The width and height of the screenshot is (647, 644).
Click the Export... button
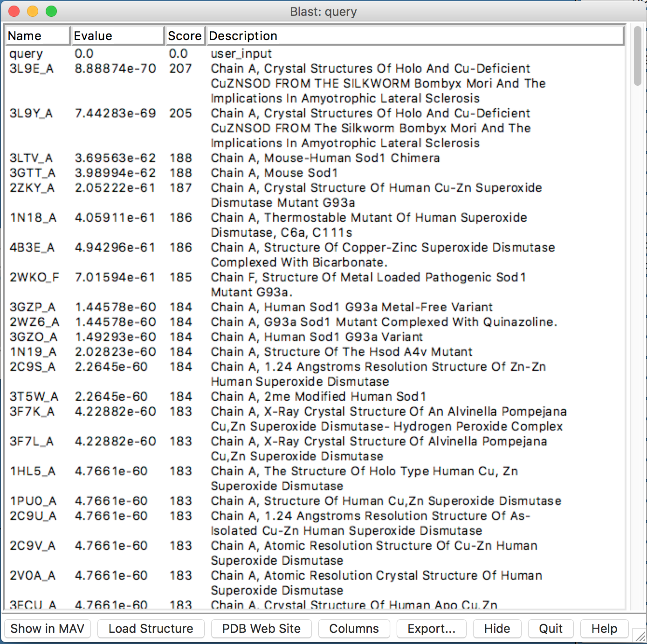pos(431,629)
